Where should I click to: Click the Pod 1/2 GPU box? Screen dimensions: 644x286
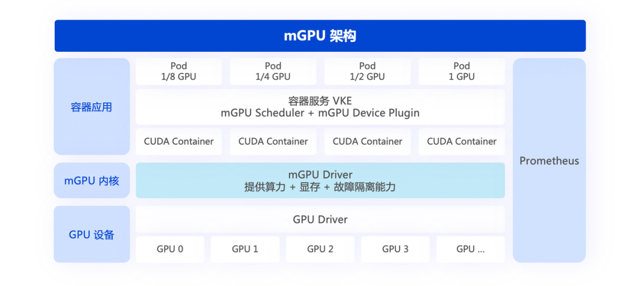click(367, 71)
